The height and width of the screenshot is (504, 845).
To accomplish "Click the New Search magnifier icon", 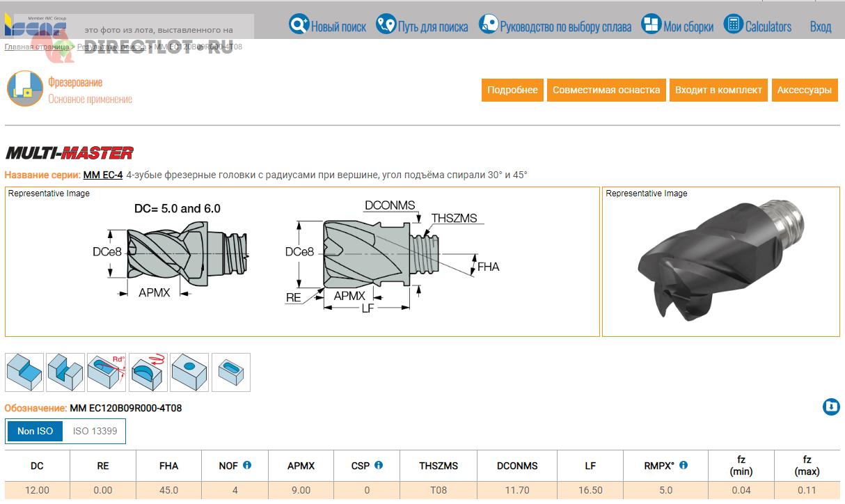I will (x=299, y=24).
